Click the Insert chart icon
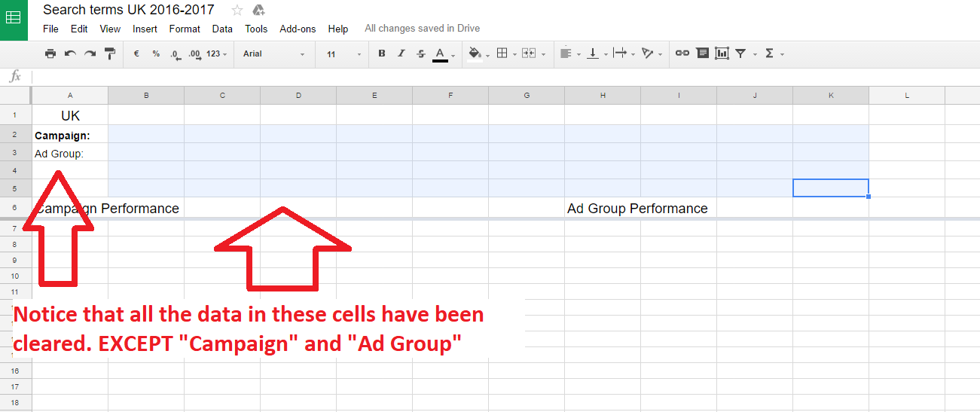The height and width of the screenshot is (412, 980). tap(722, 53)
